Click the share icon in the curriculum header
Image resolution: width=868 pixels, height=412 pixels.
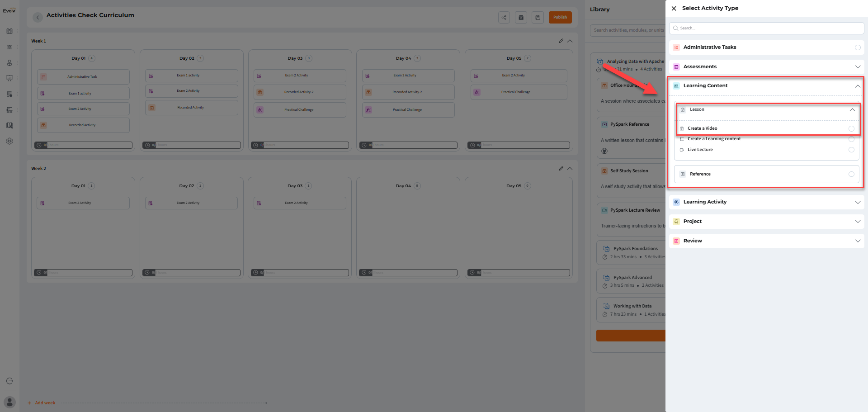pyautogui.click(x=504, y=17)
